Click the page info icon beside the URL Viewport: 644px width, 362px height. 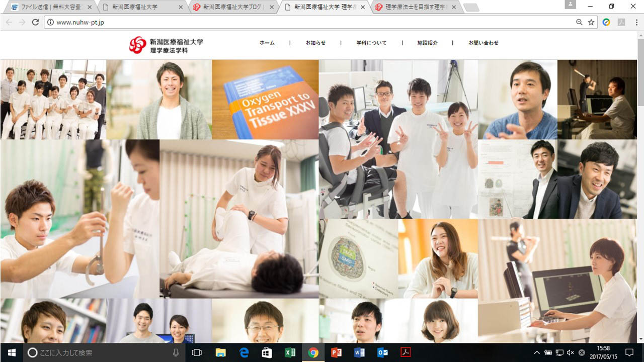click(50, 22)
